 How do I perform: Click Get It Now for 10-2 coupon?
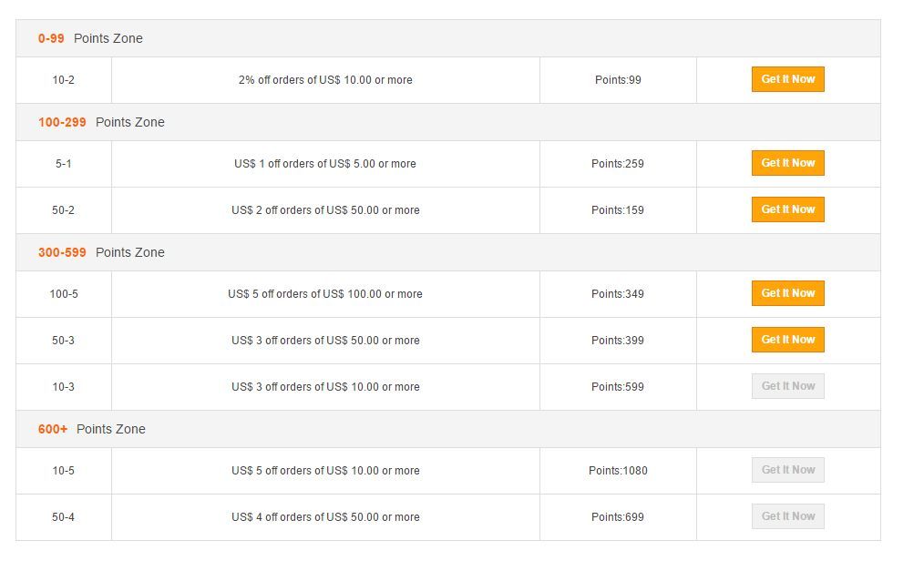tap(787, 79)
